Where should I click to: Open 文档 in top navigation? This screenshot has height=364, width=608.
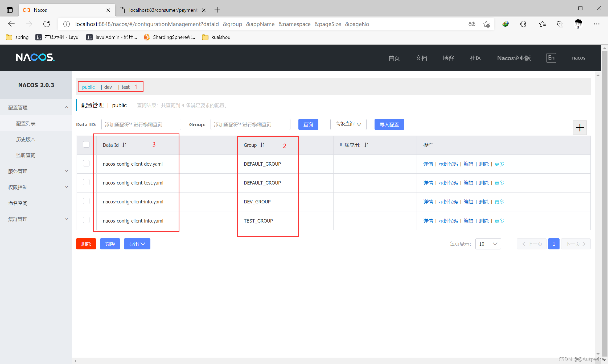(421, 58)
